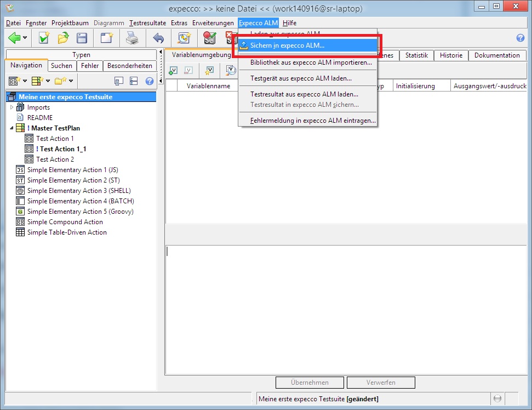Click the new project window icon
Viewport: 532px width, 410px height.
point(106,38)
